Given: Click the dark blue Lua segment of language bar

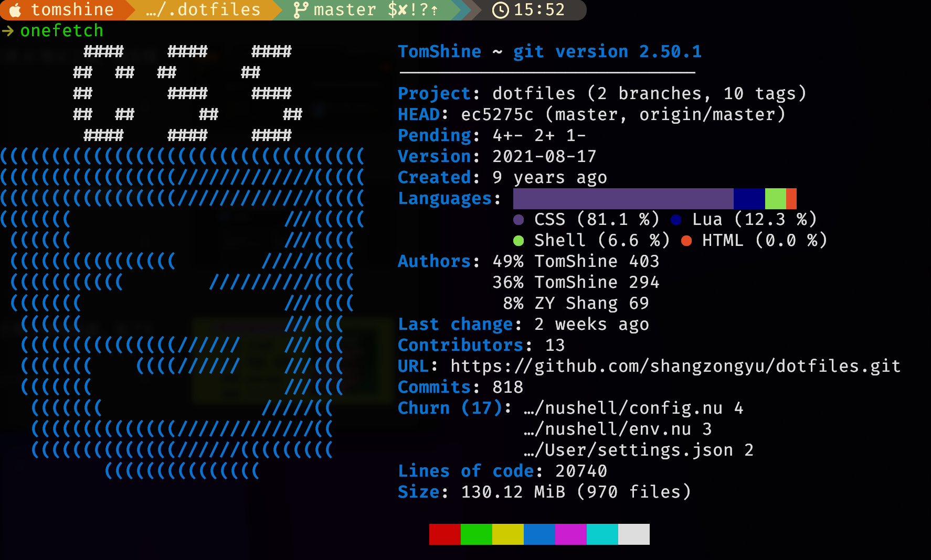Looking at the screenshot, I should [749, 199].
